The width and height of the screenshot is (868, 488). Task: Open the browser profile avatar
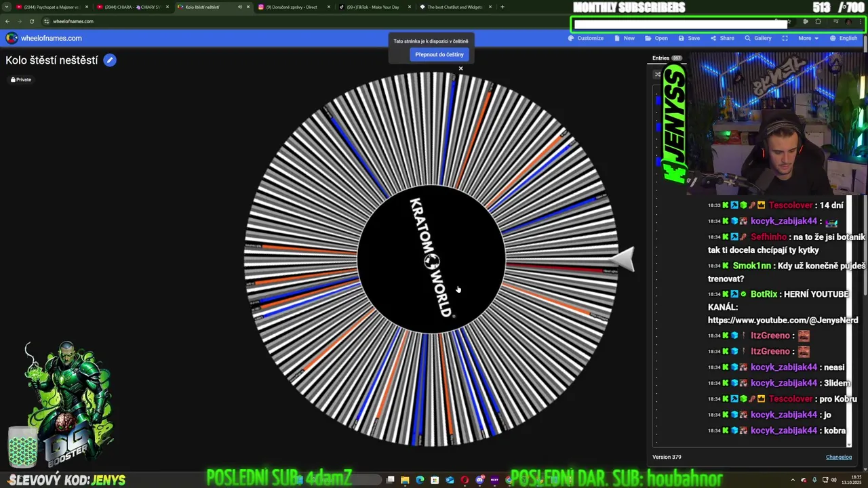[848, 22]
